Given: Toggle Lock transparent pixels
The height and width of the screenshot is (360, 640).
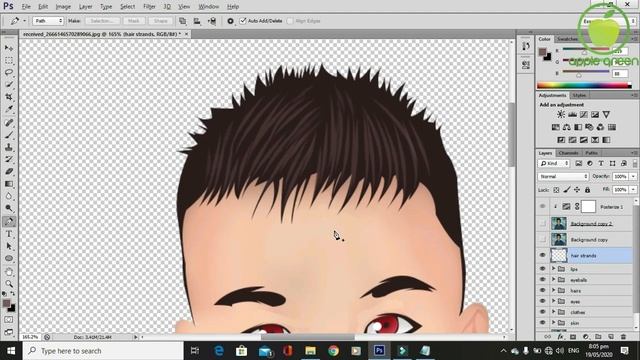Looking at the screenshot, I should pyautogui.click(x=556, y=190).
